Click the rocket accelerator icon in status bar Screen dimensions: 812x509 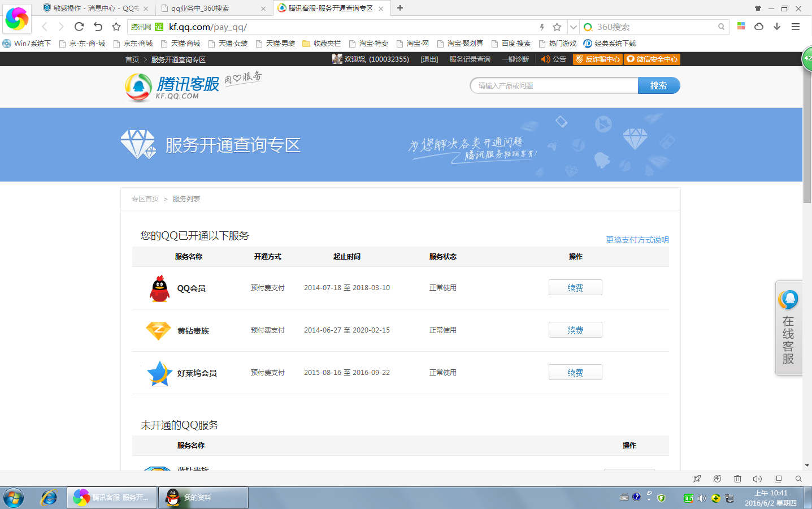pyautogui.click(x=697, y=479)
